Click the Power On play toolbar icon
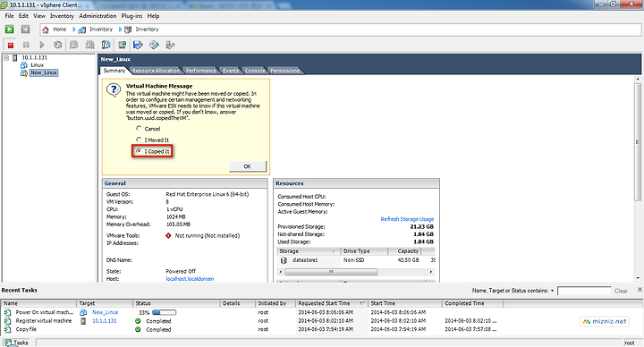Screen dimensions: 644x347 pos(41,45)
